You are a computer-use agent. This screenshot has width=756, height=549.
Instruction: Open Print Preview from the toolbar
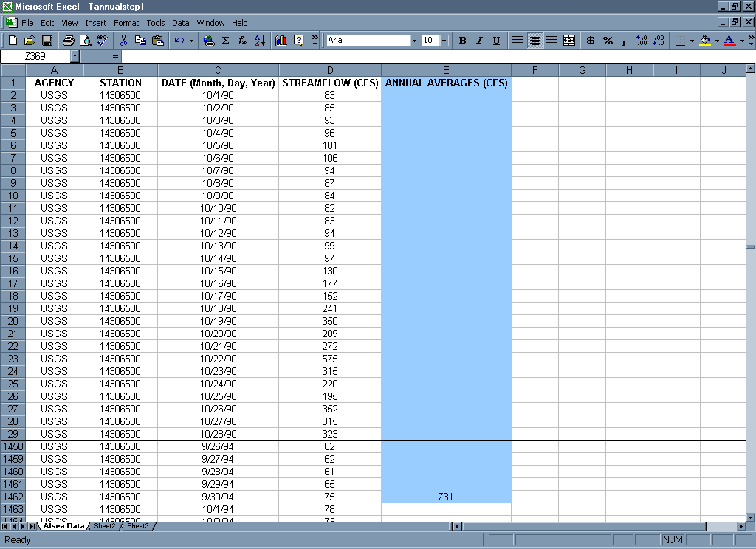[x=86, y=41]
